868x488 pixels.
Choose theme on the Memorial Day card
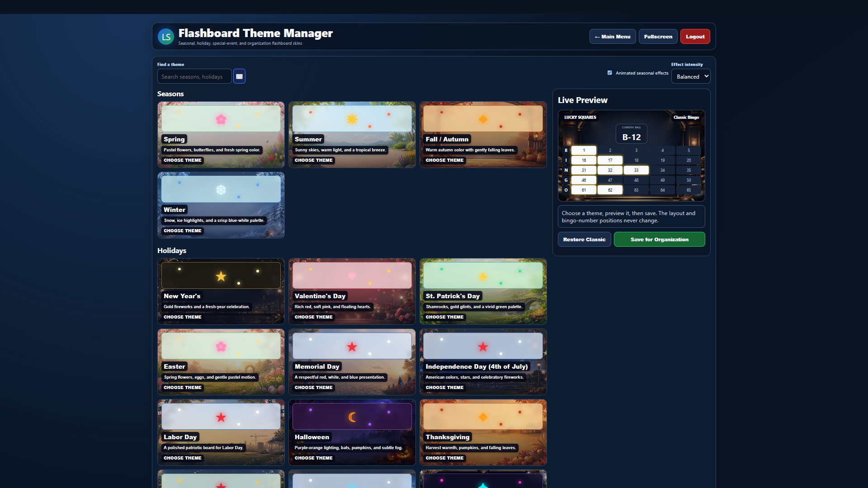(x=314, y=388)
